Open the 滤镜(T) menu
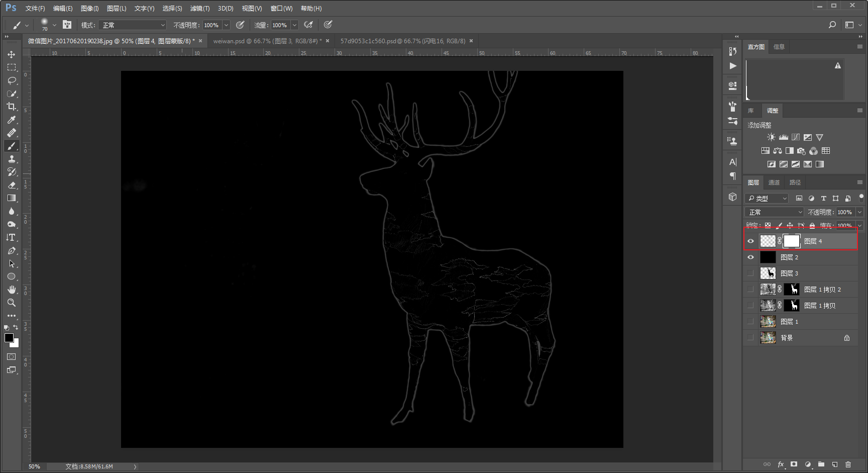 (200, 9)
